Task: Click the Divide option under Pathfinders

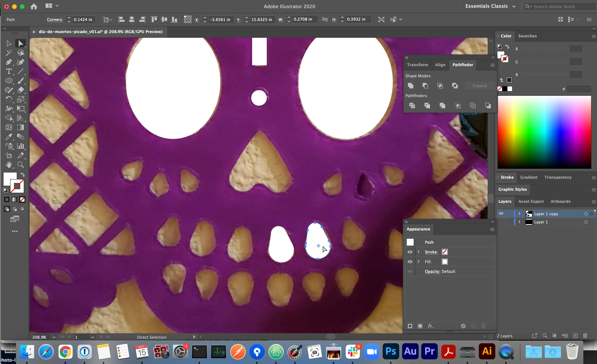Action: [412, 106]
